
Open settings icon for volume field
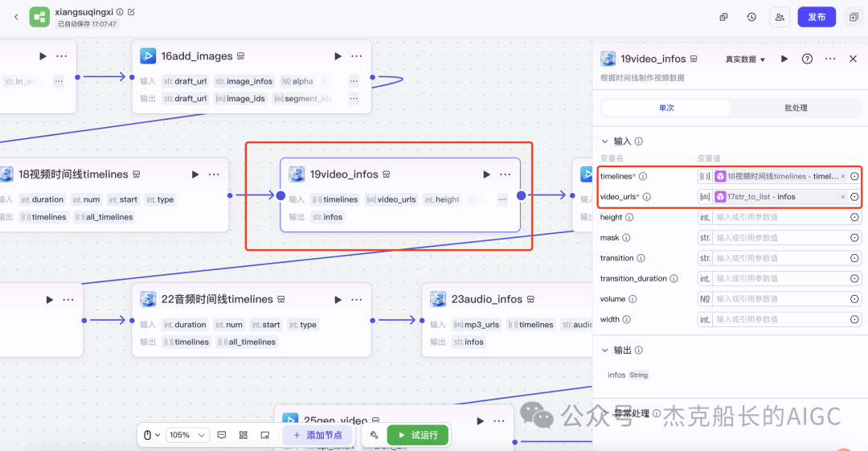tap(854, 299)
